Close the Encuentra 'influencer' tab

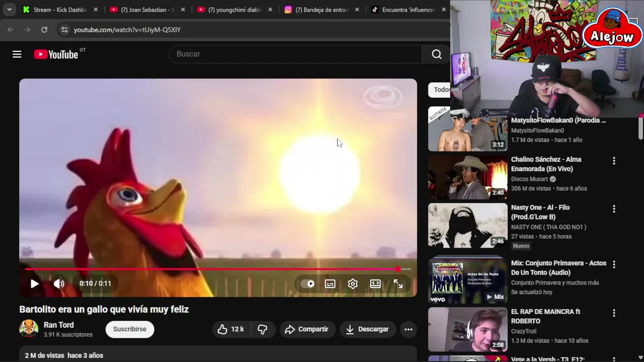(444, 10)
